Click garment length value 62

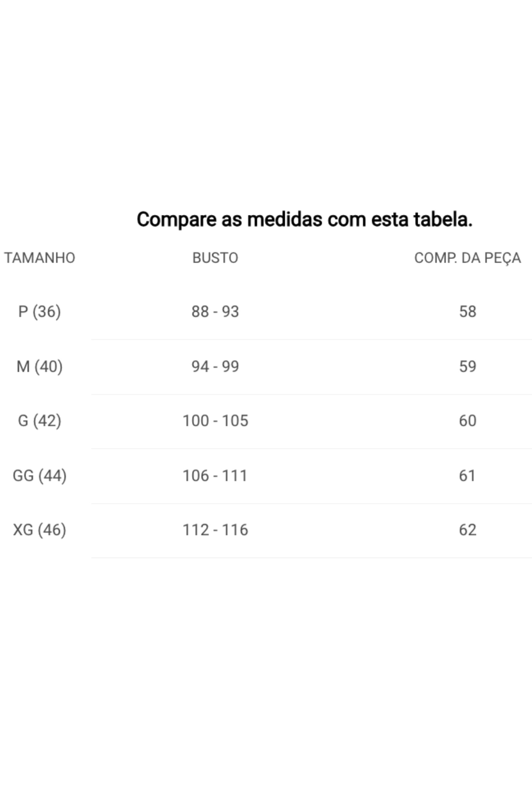click(x=468, y=530)
